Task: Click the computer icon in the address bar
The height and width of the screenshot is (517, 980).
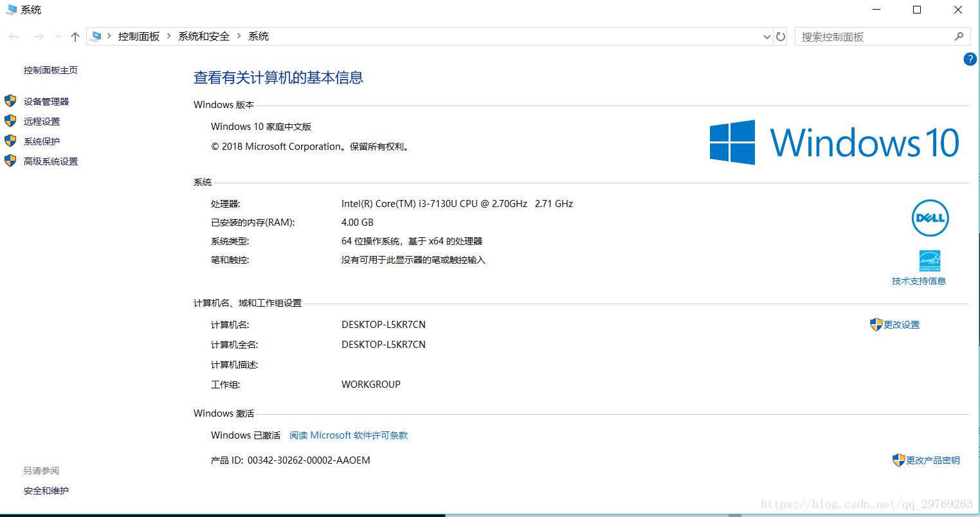Action: (x=96, y=37)
